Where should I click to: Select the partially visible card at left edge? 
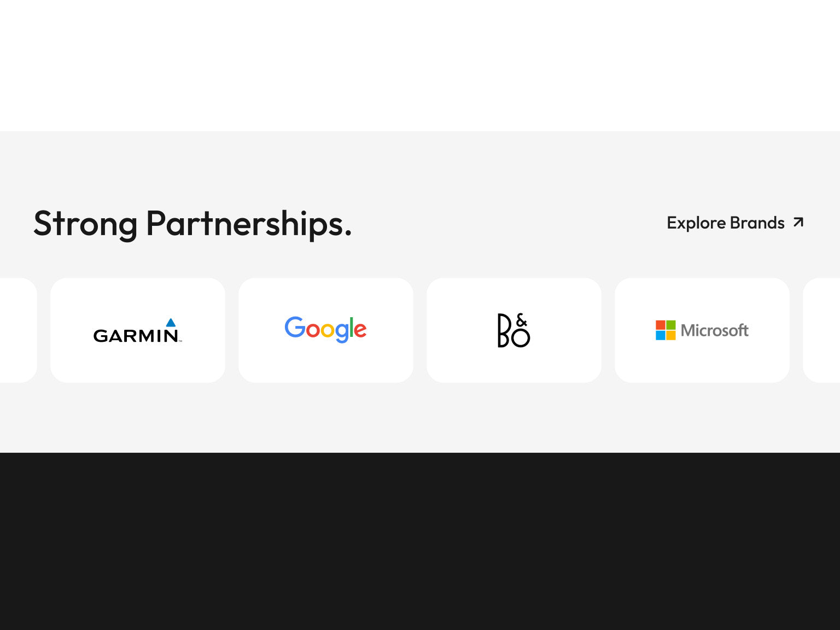(x=17, y=330)
